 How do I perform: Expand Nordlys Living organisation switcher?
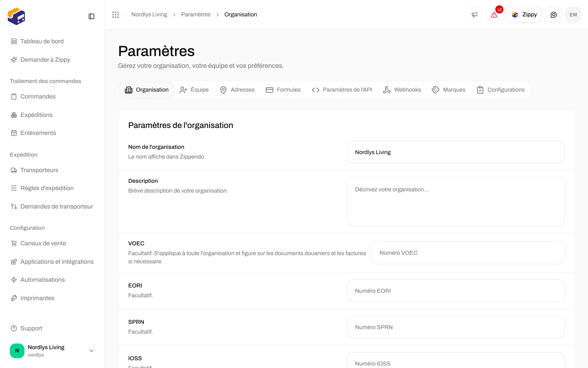52,351
